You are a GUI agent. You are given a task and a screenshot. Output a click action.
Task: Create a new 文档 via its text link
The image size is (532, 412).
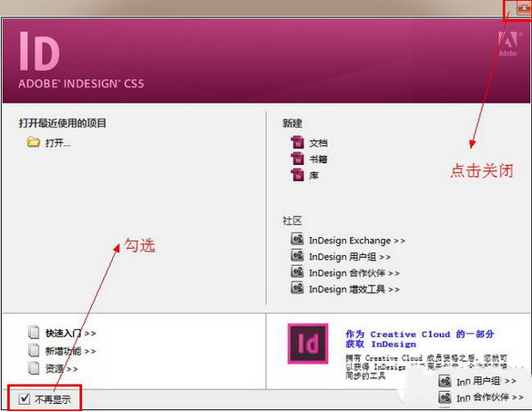click(x=318, y=143)
